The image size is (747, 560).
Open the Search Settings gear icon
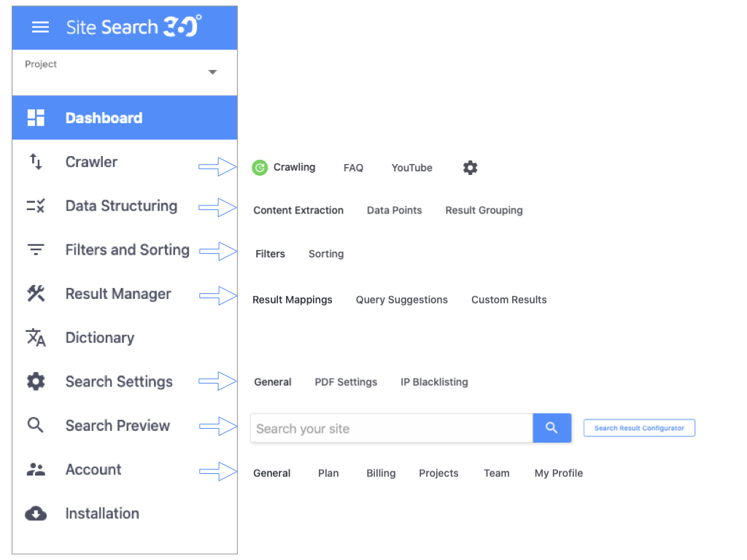point(36,381)
